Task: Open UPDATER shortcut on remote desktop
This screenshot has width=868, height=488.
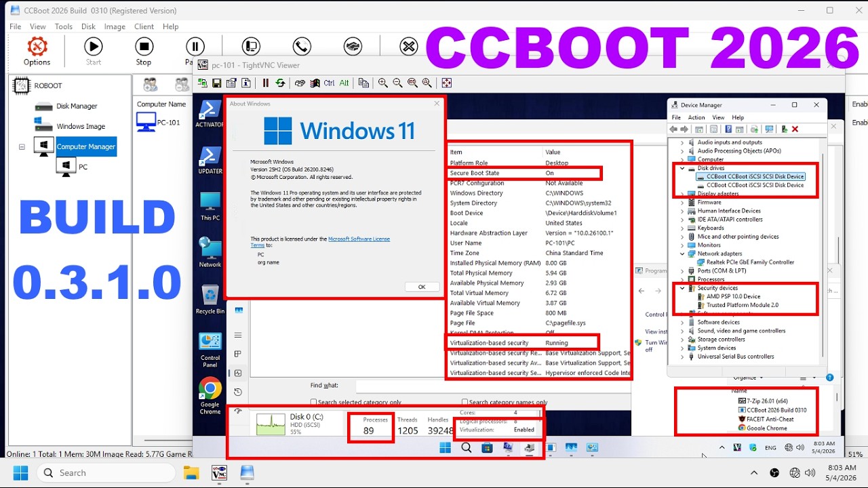Action: [x=210, y=160]
